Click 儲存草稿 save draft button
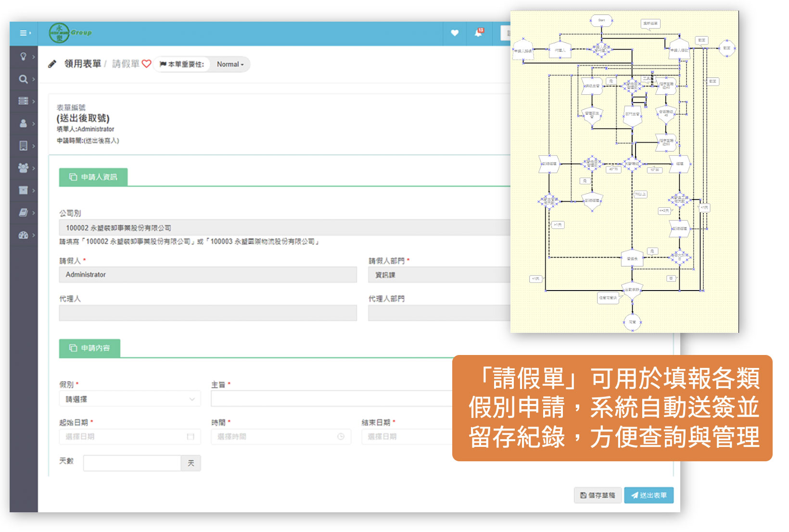Viewport: 789px width, 532px height. 598,495
